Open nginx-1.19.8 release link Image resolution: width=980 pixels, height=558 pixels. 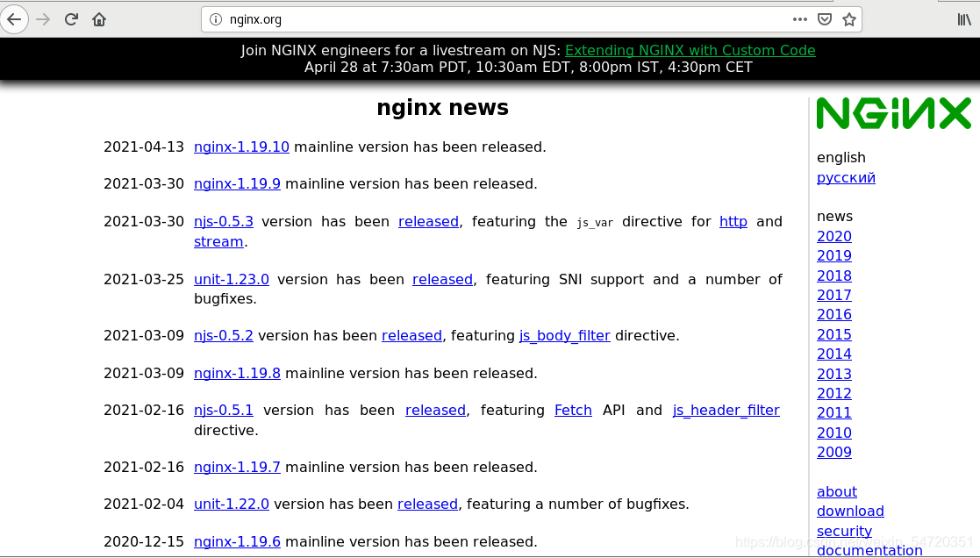point(237,373)
